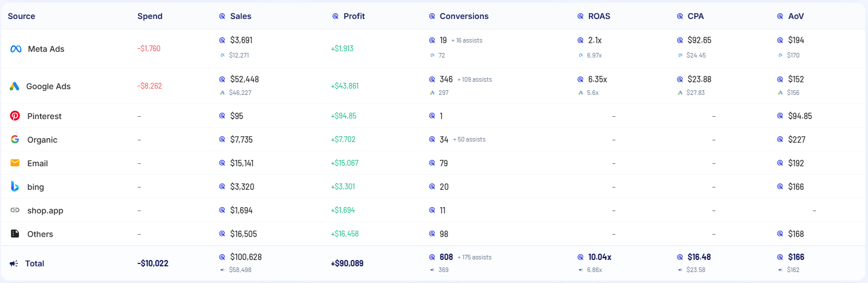Click the Email envelope icon

(x=15, y=163)
